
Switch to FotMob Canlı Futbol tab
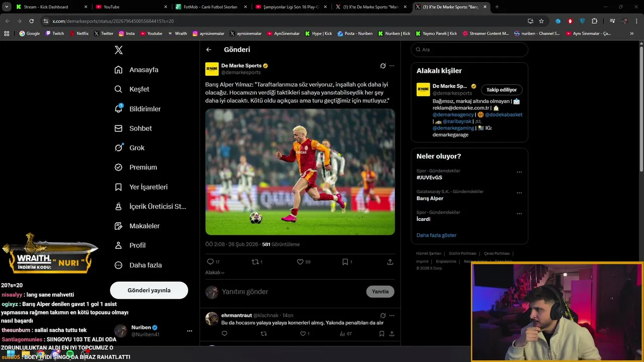click(x=211, y=7)
